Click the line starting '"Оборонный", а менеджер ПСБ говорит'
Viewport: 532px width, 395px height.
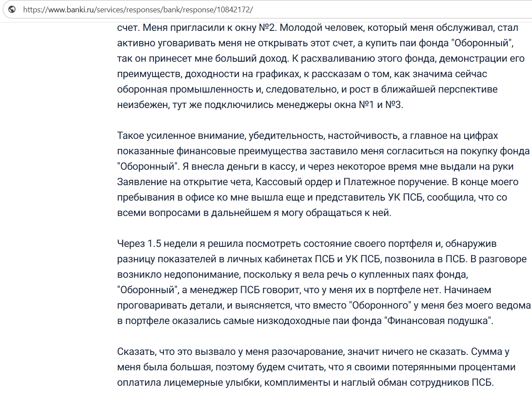coord(304,290)
